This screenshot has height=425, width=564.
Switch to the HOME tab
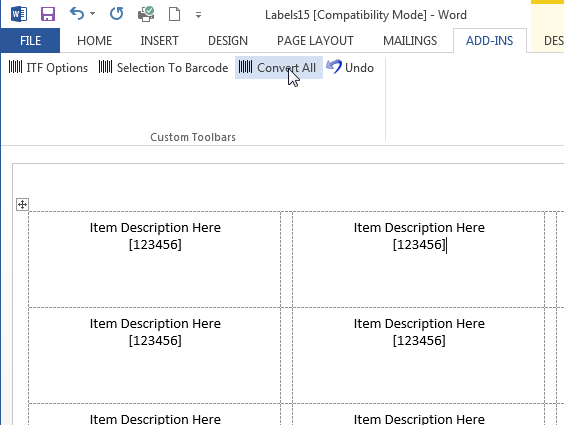(x=95, y=41)
